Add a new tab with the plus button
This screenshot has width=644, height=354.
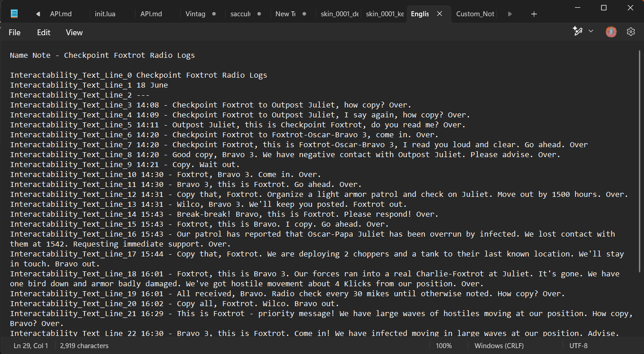tap(534, 14)
